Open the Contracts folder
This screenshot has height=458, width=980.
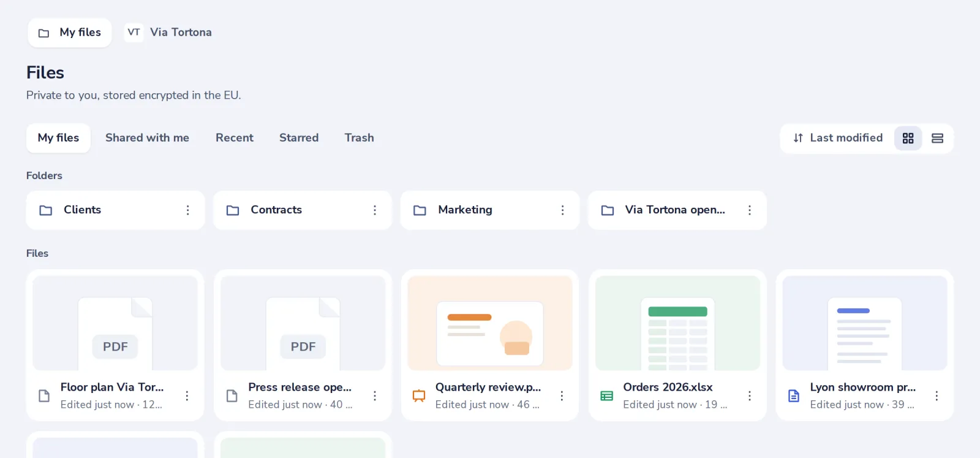click(x=303, y=210)
